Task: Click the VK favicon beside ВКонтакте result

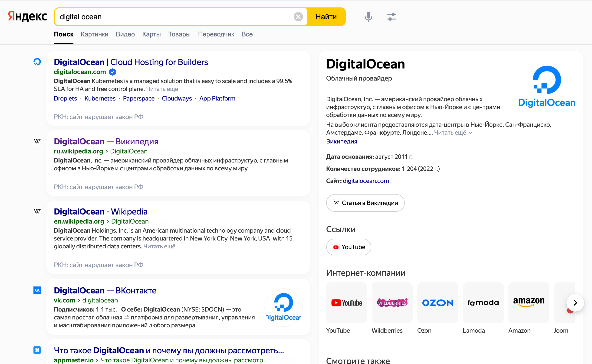Action: point(37,290)
